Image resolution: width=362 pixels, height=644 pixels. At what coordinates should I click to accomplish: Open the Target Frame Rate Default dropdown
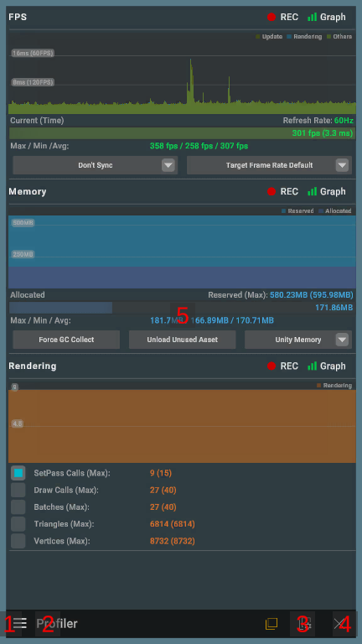(269, 165)
